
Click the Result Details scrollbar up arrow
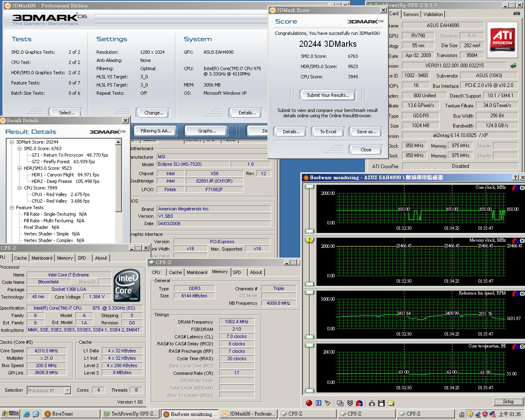pos(119,142)
